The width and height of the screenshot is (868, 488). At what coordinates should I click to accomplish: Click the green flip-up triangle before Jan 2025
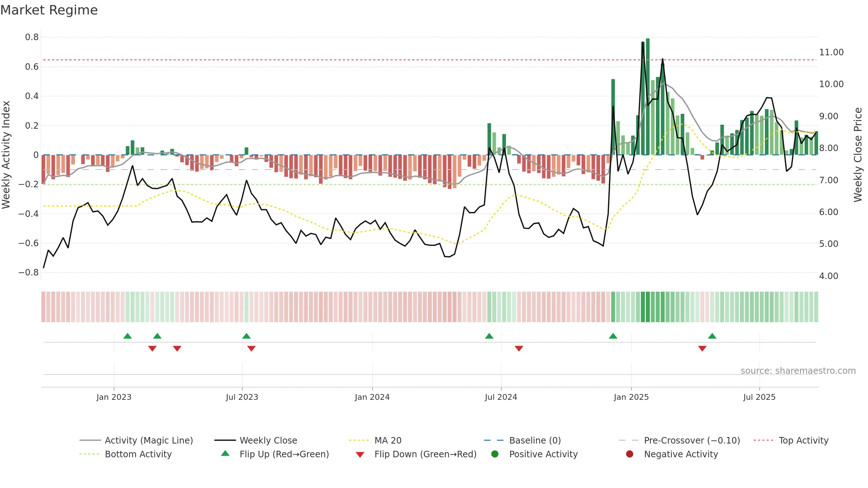[613, 336]
